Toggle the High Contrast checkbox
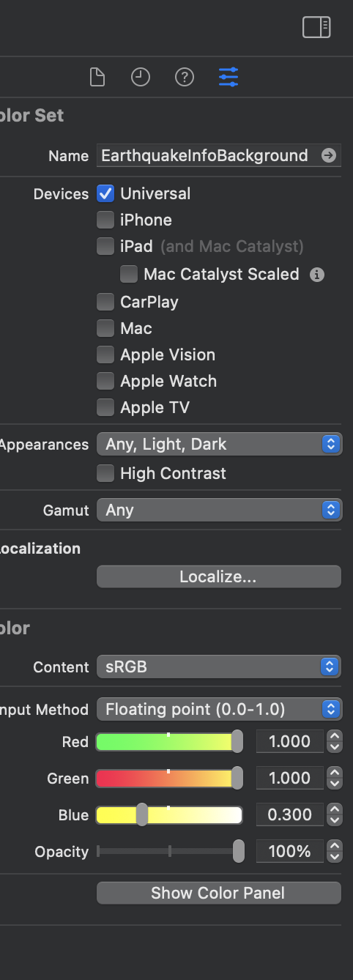 [x=106, y=474]
